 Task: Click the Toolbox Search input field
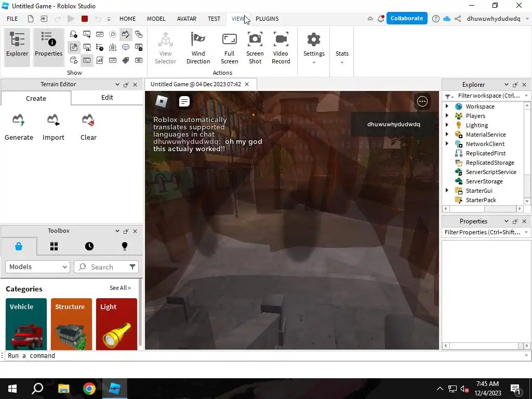point(105,267)
